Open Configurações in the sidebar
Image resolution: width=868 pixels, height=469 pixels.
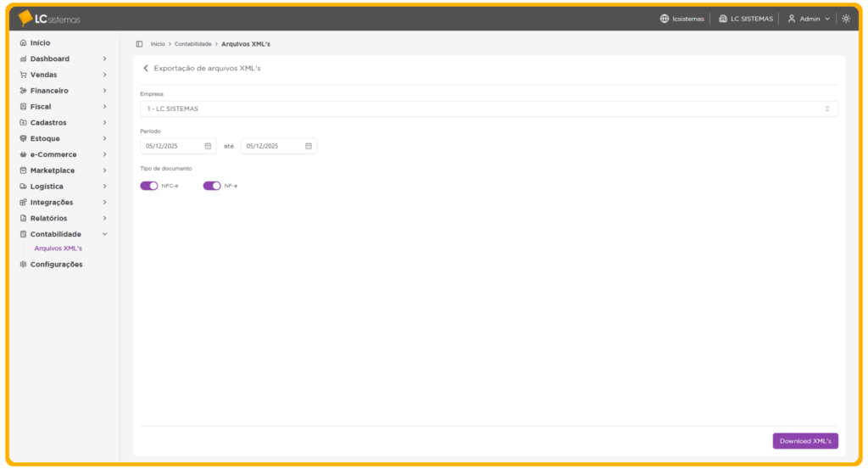pos(56,265)
